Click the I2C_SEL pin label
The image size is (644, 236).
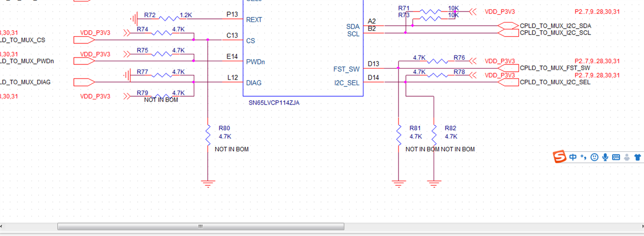(347, 83)
